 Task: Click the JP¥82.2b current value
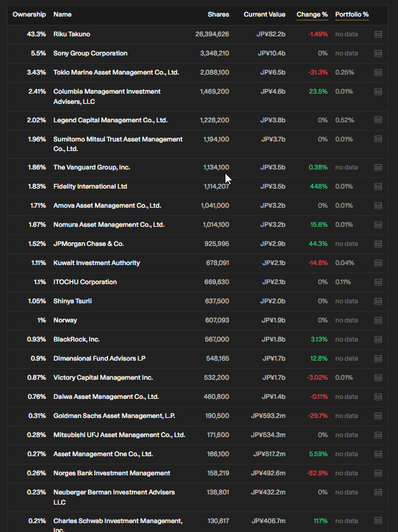pos(271,34)
